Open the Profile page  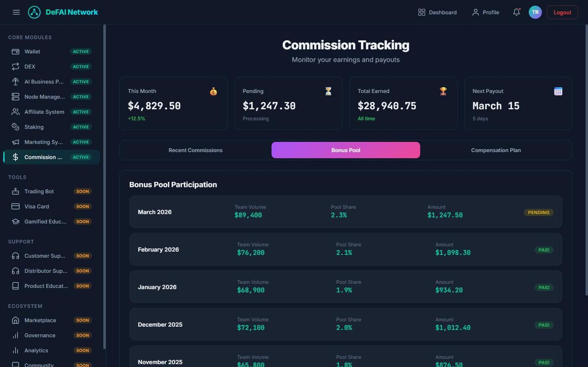(x=486, y=12)
